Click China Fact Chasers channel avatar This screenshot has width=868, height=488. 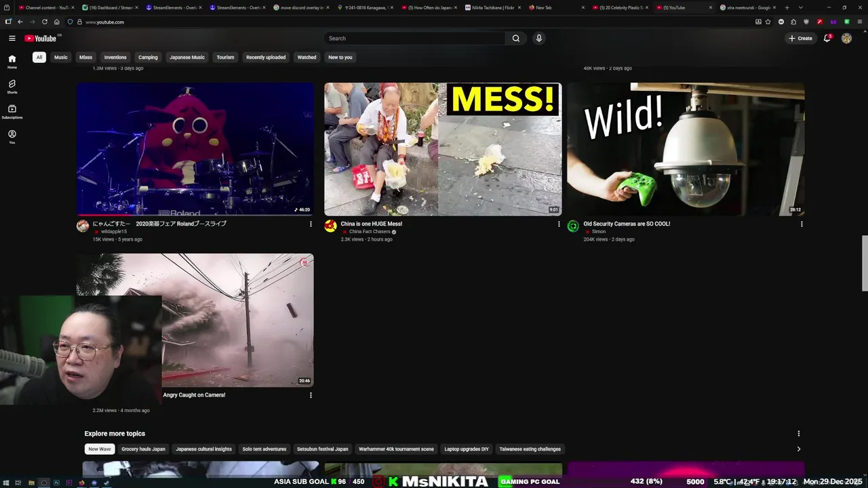[330, 226]
